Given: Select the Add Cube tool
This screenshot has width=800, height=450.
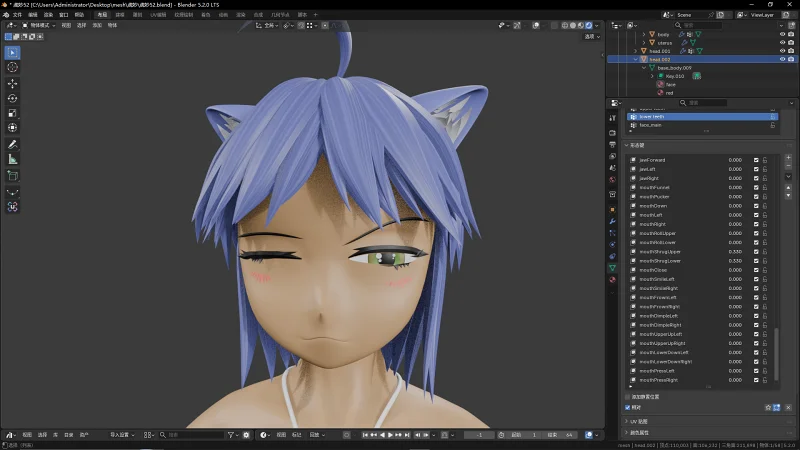Looking at the screenshot, I should pyautogui.click(x=13, y=176).
